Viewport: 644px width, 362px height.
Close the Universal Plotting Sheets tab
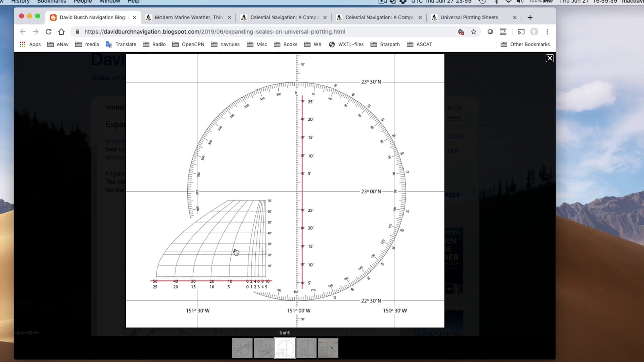tap(515, 17)
